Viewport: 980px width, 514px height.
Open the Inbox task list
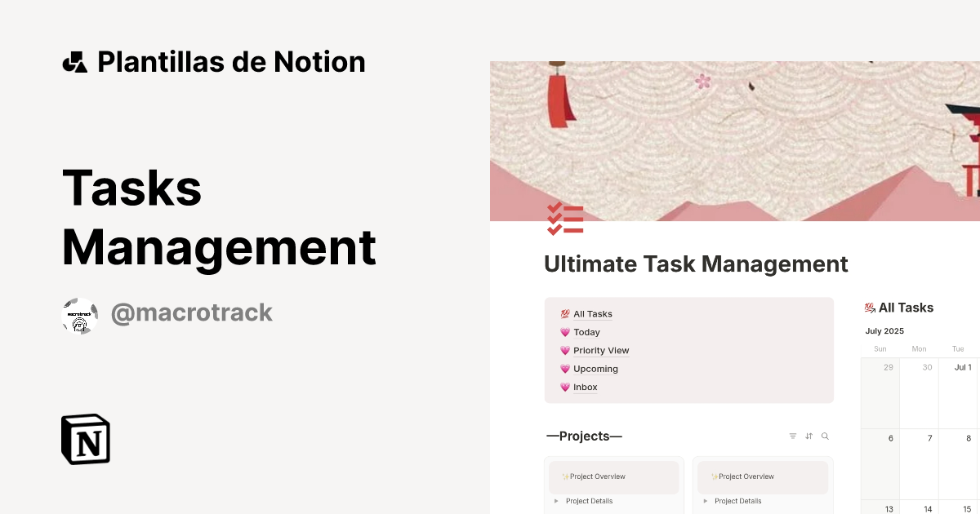click(x=585, y=387)
